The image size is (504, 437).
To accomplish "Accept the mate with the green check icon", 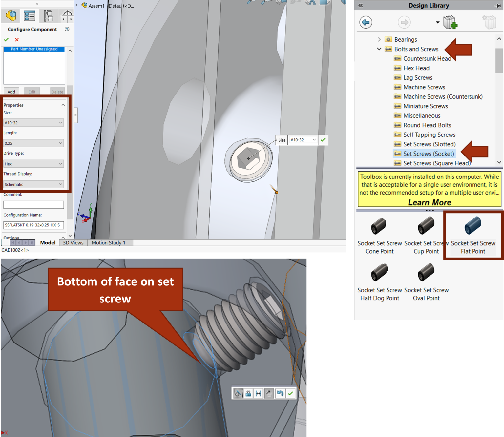I will point(290,393).
